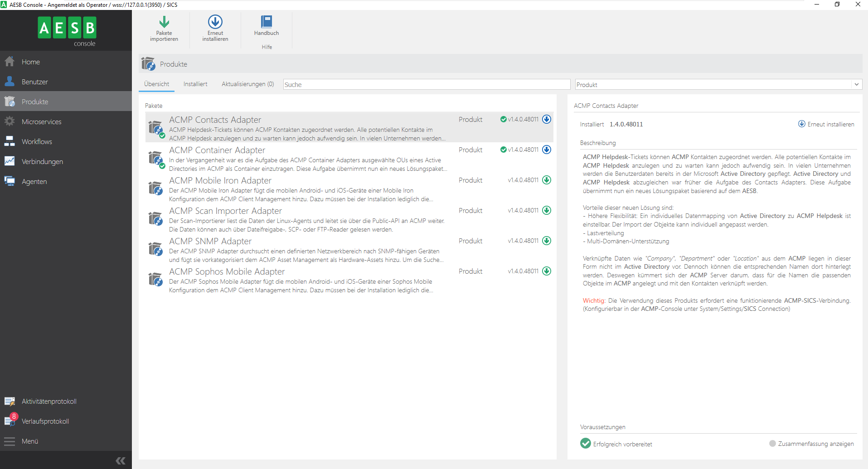Go to Home in sidebar
Screen dimensions: 868x469
coord(66,62)
